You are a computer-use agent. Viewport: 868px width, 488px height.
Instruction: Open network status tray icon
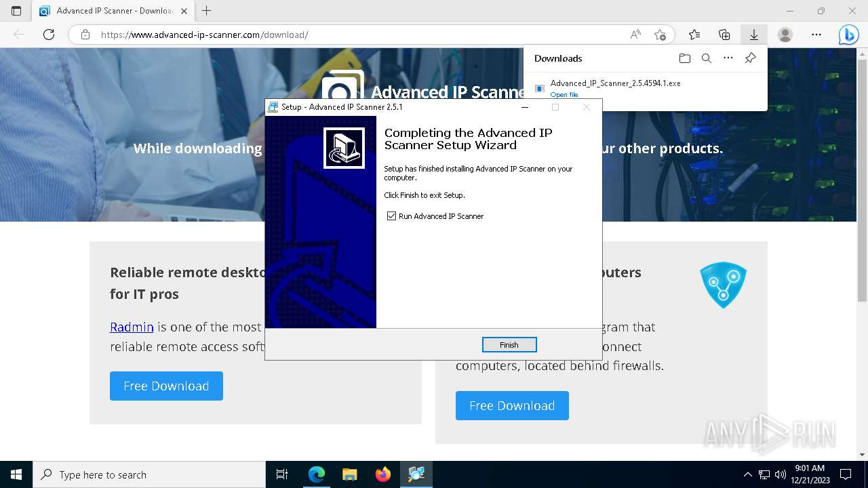[764, 474]
